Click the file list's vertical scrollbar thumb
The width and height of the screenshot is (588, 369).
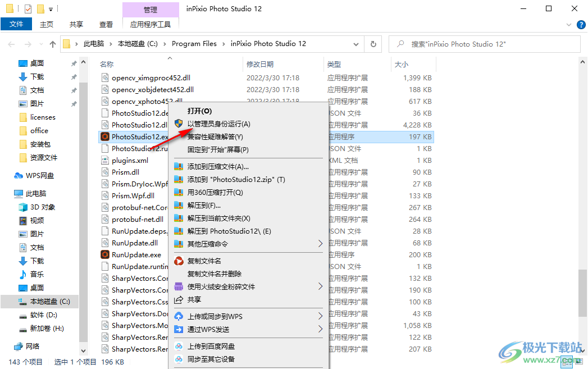click(582, 293)
